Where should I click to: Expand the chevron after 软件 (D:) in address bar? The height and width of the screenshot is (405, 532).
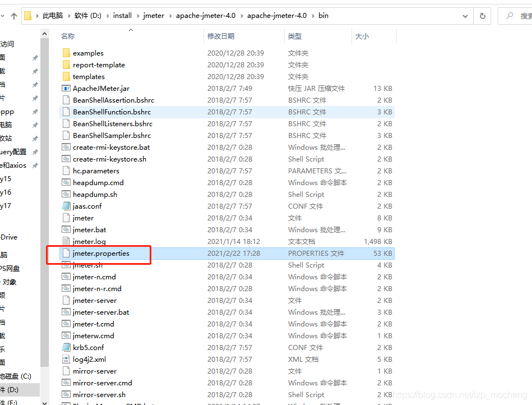[x=108, y=16]
